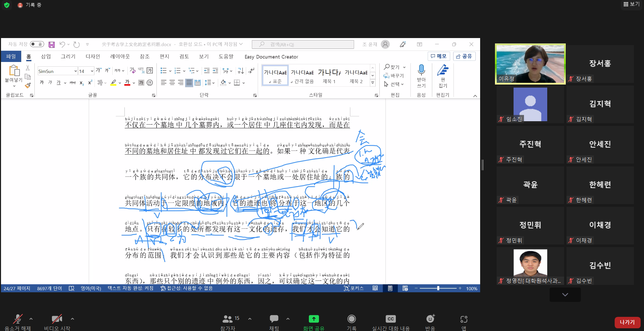Select the justify text alignment icon
The height and width of the screenshot is (331, 644).
189,82
